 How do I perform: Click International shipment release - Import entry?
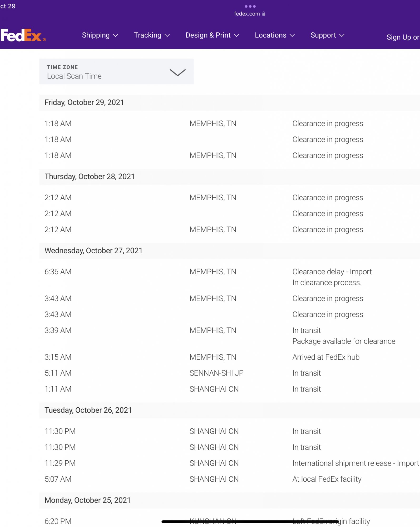click(355, 463)
